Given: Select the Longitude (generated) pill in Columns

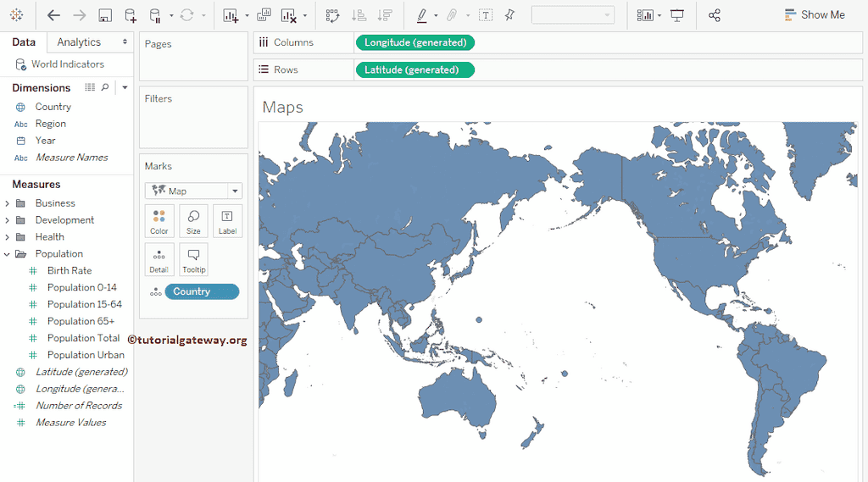Looking at the screenshot, I should point(415,42).
